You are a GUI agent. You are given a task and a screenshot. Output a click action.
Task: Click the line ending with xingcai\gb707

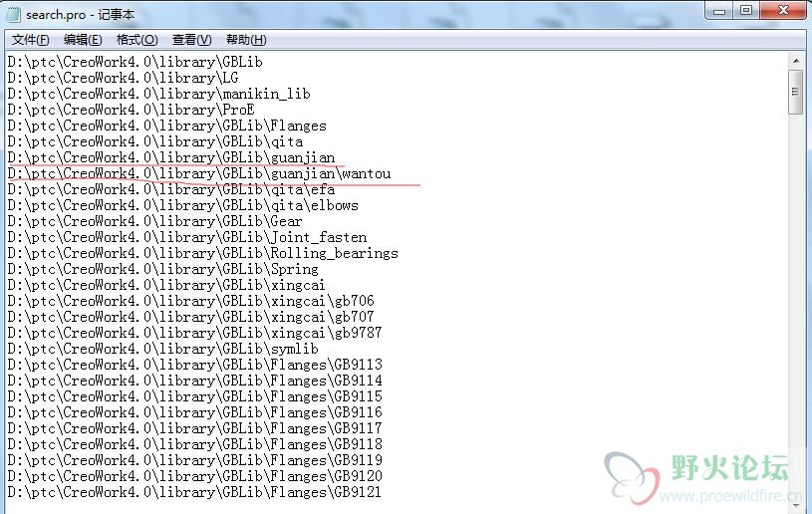tap(190, 318)
